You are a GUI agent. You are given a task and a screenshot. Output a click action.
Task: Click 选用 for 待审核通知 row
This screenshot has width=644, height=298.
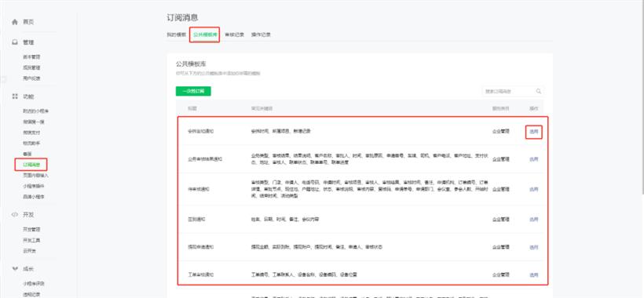coord(533,189)
